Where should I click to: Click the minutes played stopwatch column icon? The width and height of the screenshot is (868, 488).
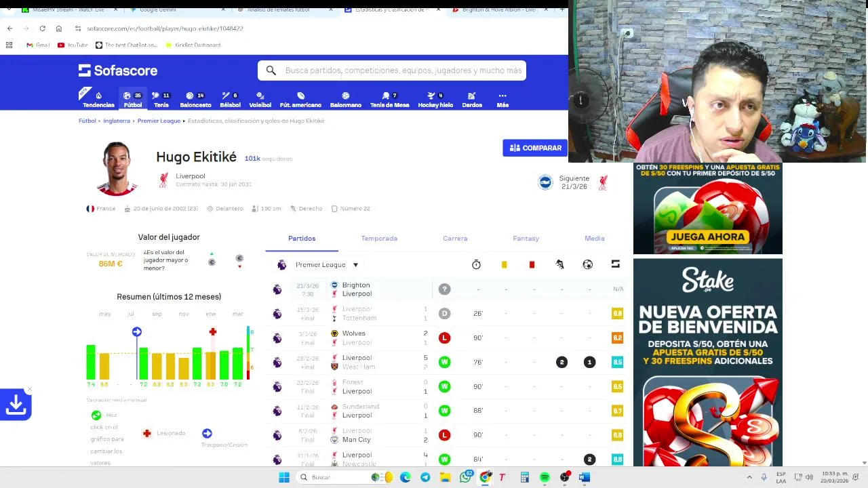(x=476, y=264)
